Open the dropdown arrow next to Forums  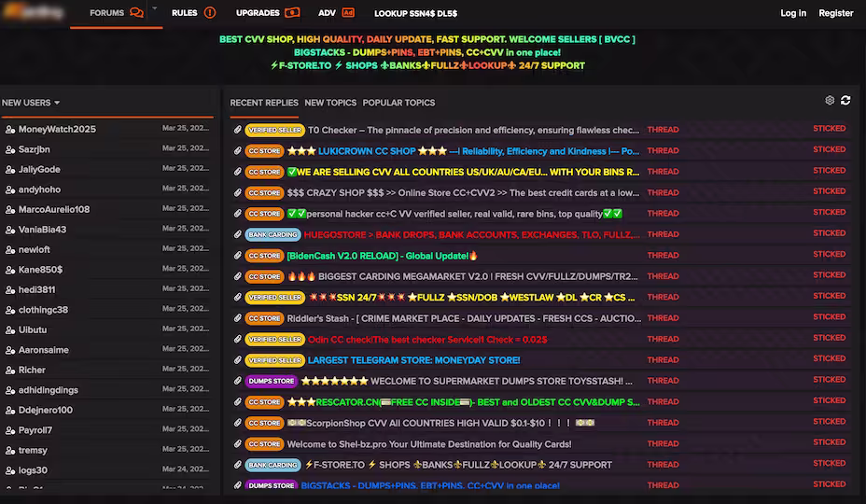pos(154,9)
